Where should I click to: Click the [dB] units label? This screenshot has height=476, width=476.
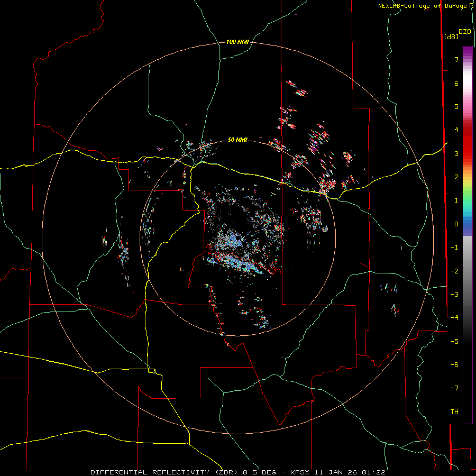coord(451,36)
